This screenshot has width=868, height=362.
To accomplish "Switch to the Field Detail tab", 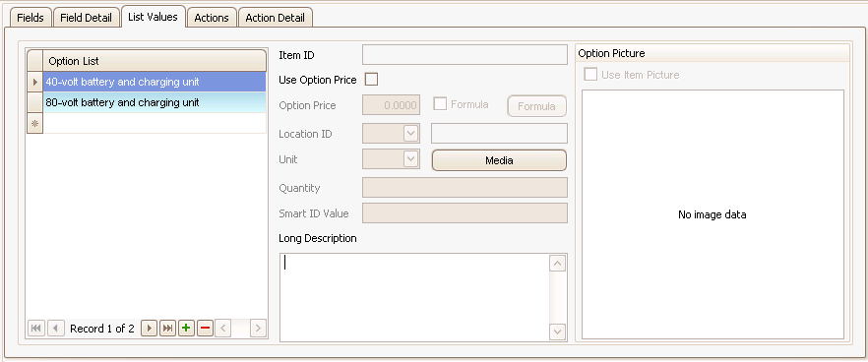I will (87, 17).
